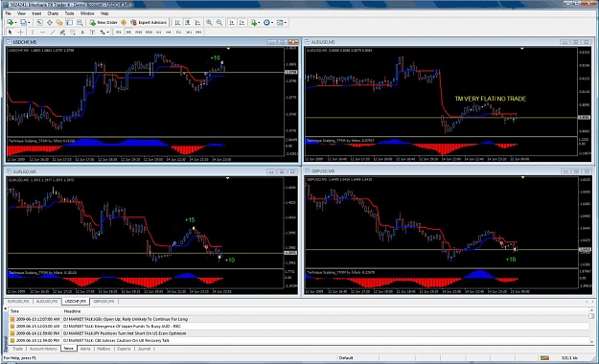
Task: Toggle the Terminal window icon
Action: tap(69, 23)
